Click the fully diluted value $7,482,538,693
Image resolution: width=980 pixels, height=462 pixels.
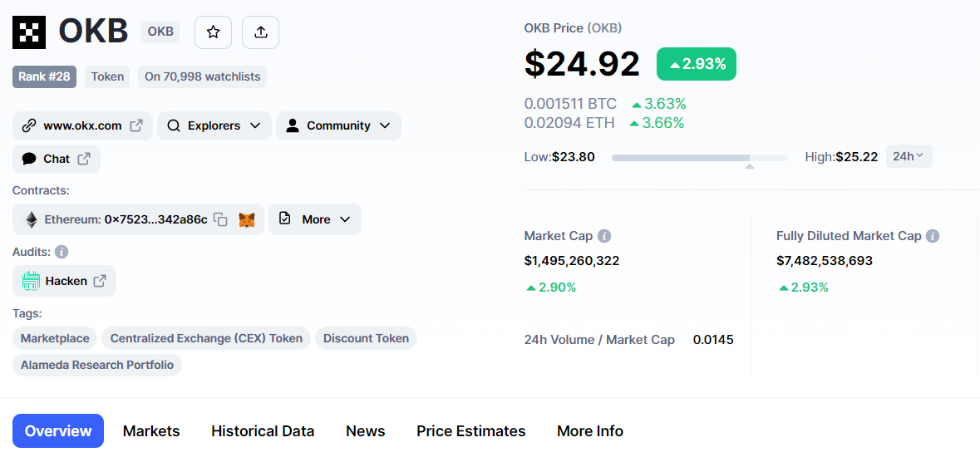(x=825, y=261)
